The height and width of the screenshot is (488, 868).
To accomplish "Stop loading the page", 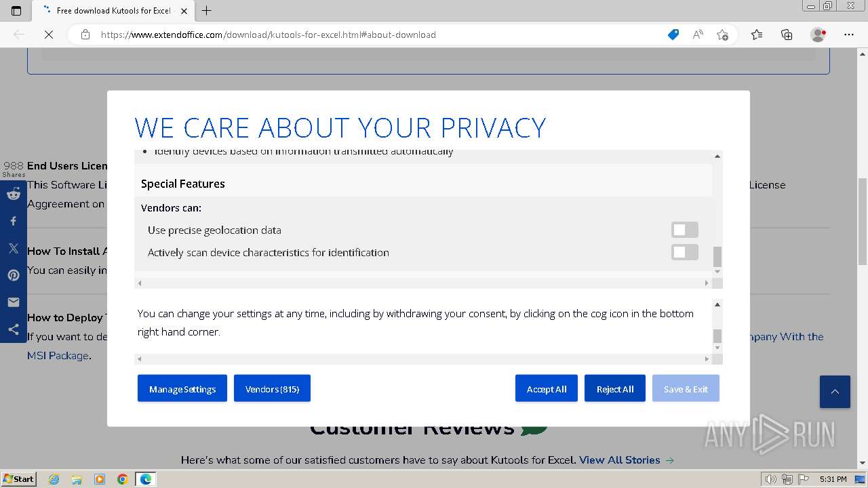I will point(49,35).
